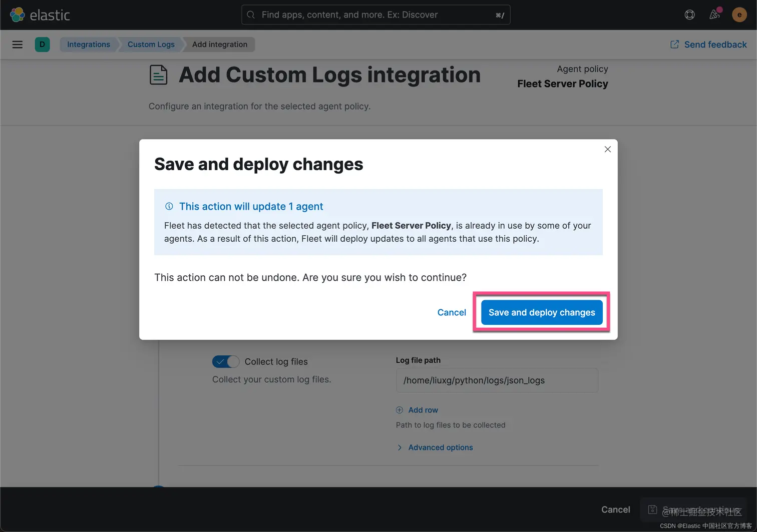Focus the global search field
This screenshot has height=532, width=757.
[x=375, y=15]
